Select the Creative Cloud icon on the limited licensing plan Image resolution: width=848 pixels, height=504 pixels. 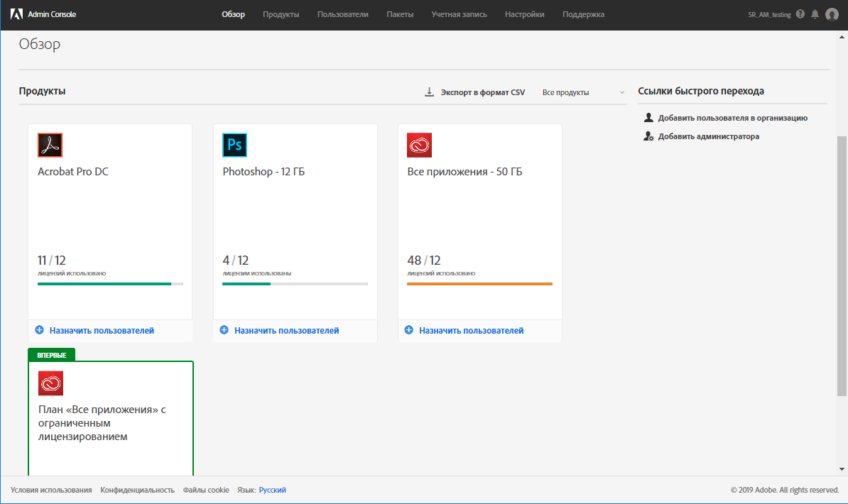point(50,383)
